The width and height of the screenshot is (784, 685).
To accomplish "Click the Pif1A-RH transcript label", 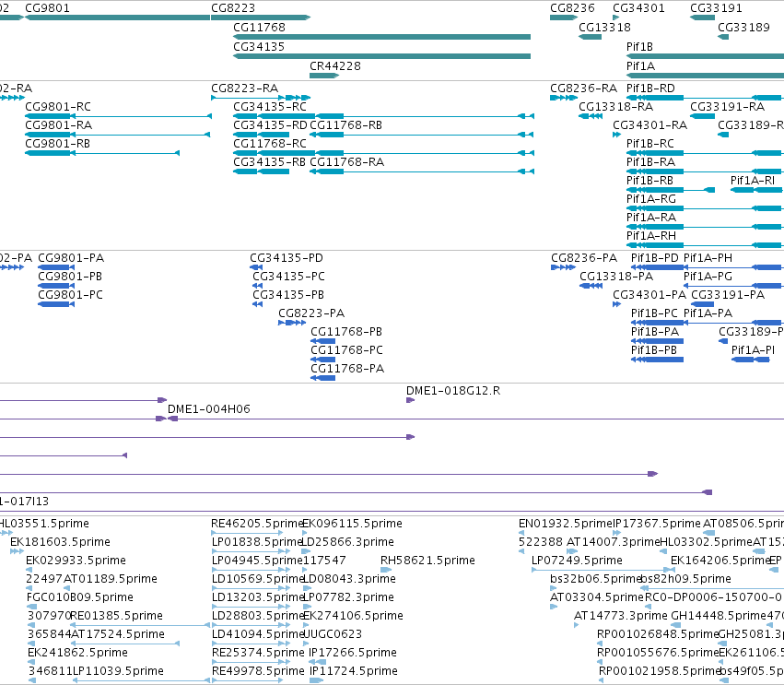I will tap(651, 236).
